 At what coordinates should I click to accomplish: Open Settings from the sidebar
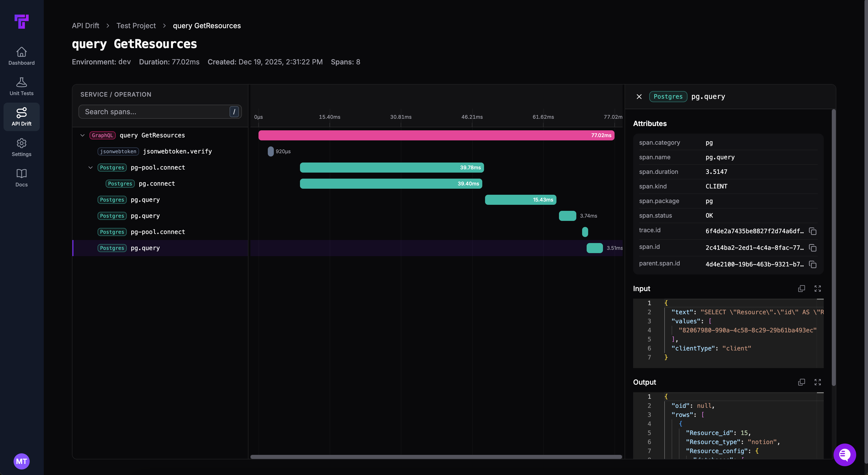[21, 147]
